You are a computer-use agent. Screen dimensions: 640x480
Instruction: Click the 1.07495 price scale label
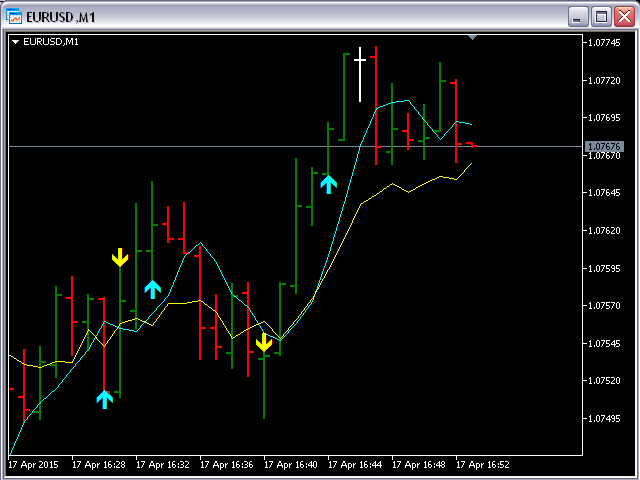(x=604, y=419)
